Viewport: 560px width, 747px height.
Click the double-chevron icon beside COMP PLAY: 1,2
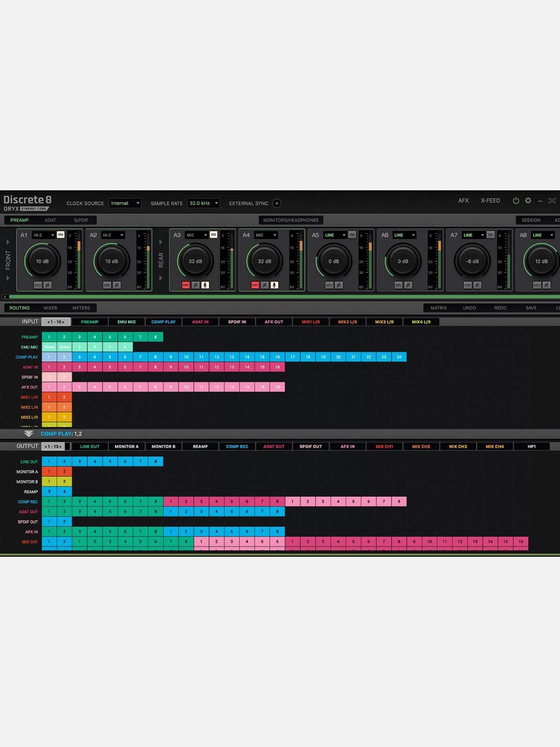pos(28,434)
